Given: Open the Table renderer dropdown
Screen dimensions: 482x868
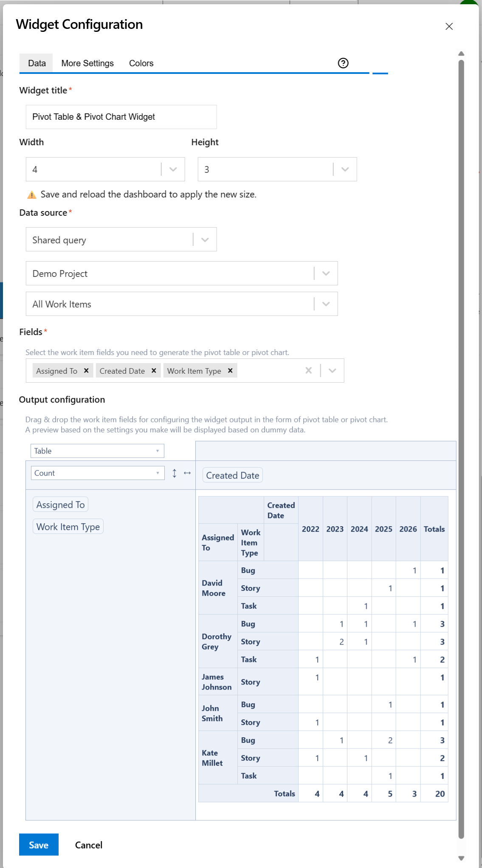Looking at the screenshot, I should [97, 451].
